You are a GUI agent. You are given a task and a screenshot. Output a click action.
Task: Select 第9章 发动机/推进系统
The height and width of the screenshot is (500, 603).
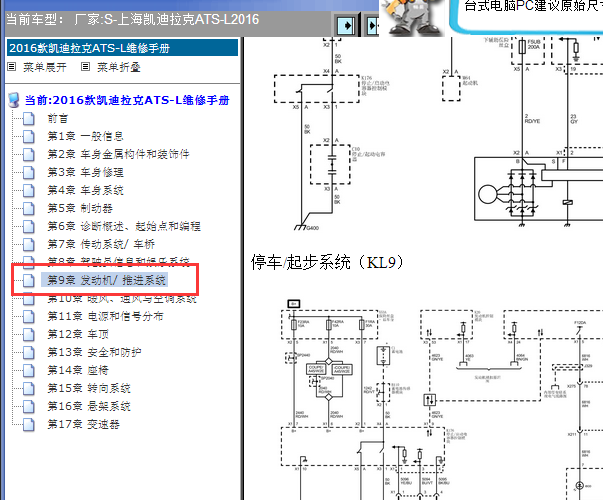pos(107,280)
